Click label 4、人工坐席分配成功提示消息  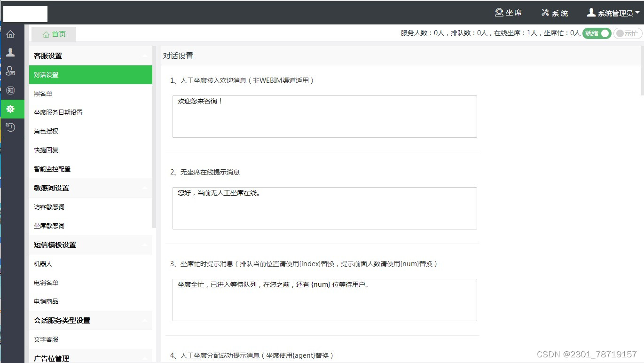pos(252,355)
